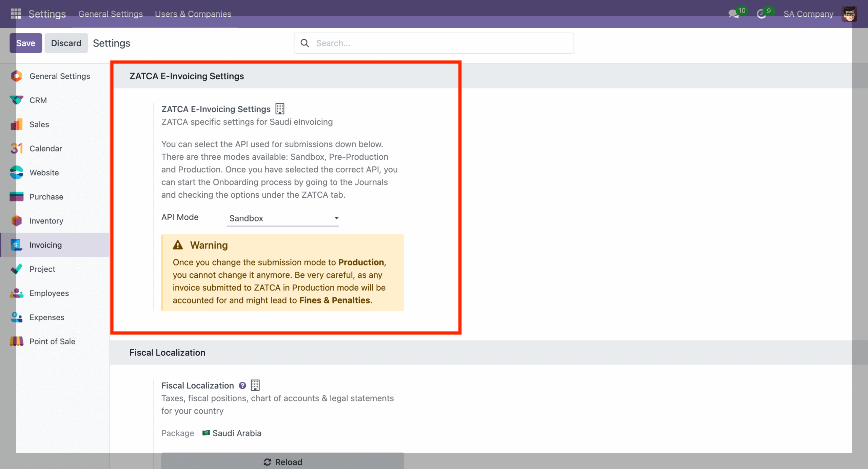Open the activities clock icon

click(761, 14)
